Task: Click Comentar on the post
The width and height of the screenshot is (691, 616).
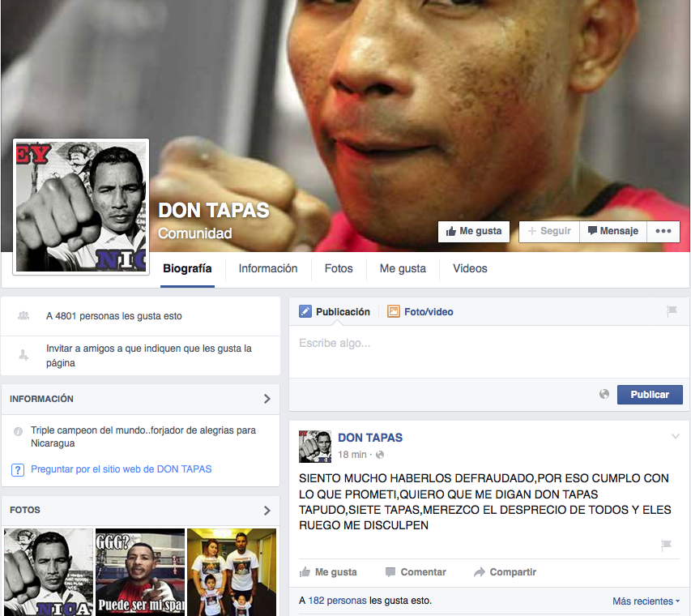Action: pos(416,572)
